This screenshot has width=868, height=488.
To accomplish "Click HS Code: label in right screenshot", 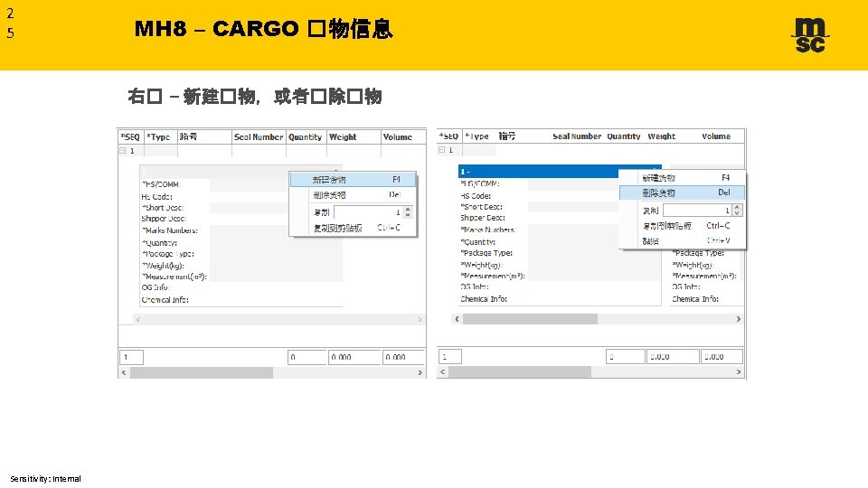I will coord(476,196).
